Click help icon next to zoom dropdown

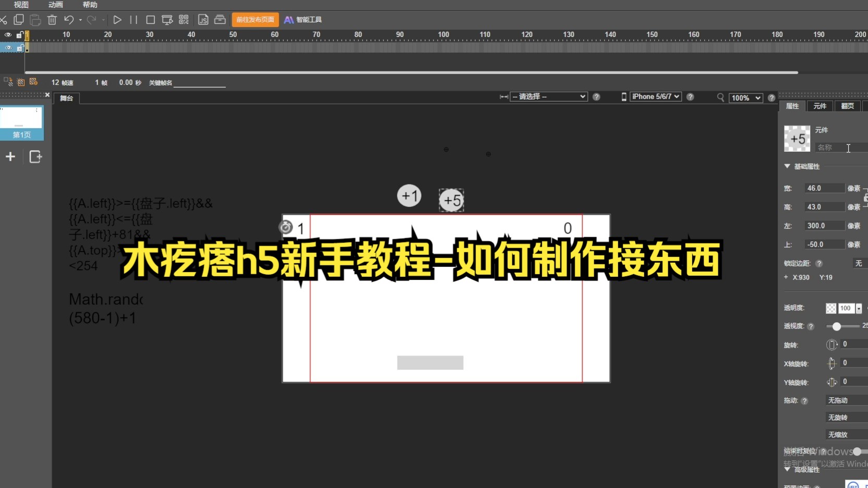pyautogui.click(x=771, y=98)
